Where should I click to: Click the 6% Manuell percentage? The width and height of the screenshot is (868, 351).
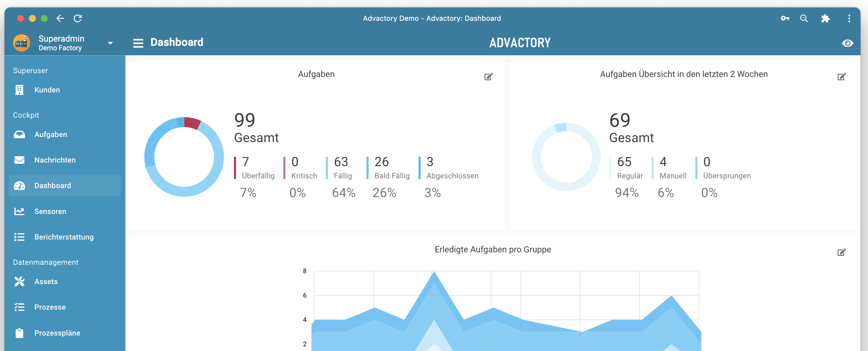click(x=666, y=193)
